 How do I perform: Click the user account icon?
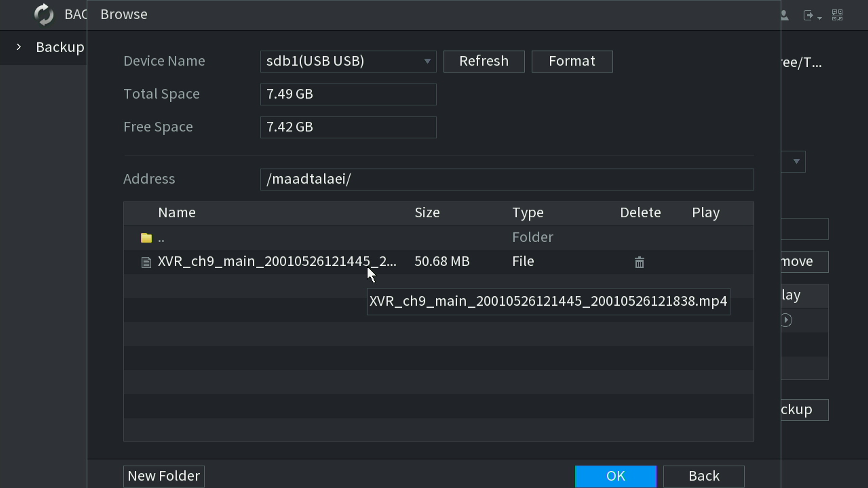[x=785, y=15]
